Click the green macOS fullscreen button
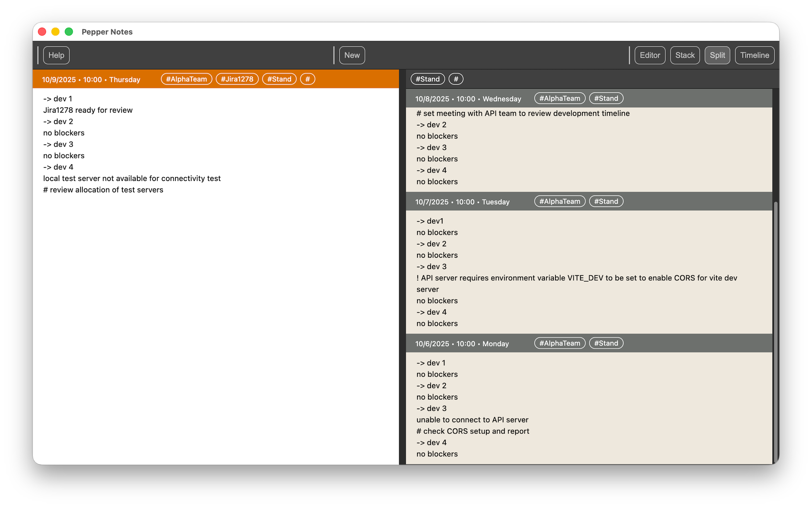The image size is (812, 508). pyautogui.click(x=69, y=32)
